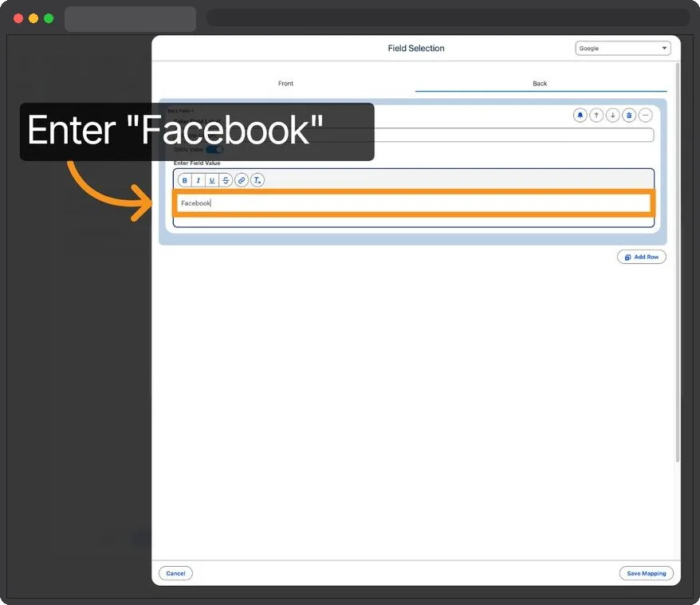The height and width of the screenshot is (605, 700).
Task: Save Mapping for the field selection
Action: (646, 573)
